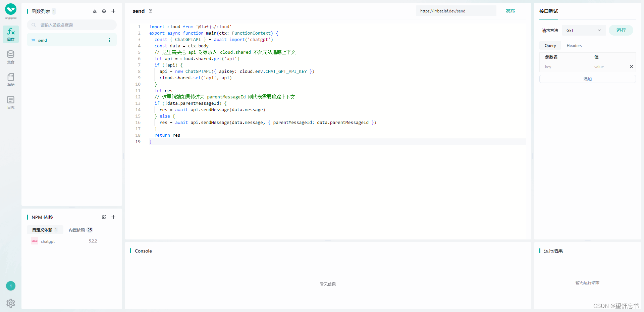644x312 pixels.
Task: Click the green user avatar badge
Action: (11, 286)
